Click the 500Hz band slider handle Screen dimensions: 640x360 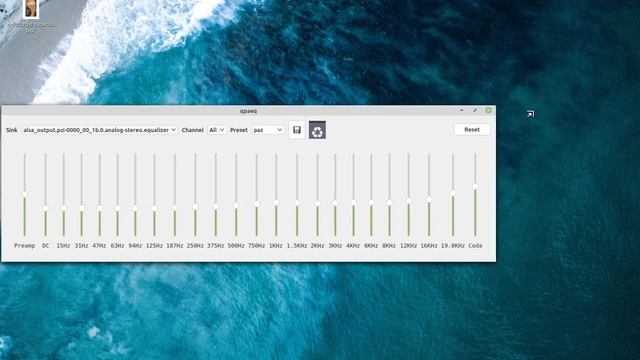pos(236,206)
